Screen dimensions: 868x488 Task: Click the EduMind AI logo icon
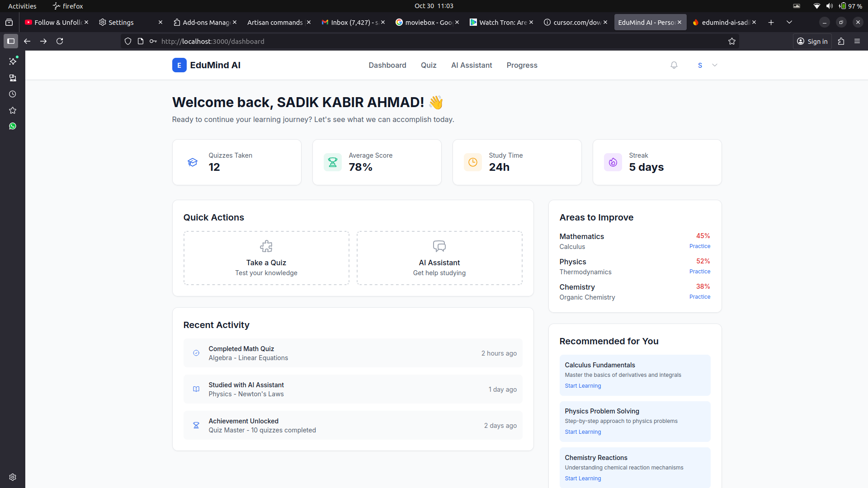[179, 65]
